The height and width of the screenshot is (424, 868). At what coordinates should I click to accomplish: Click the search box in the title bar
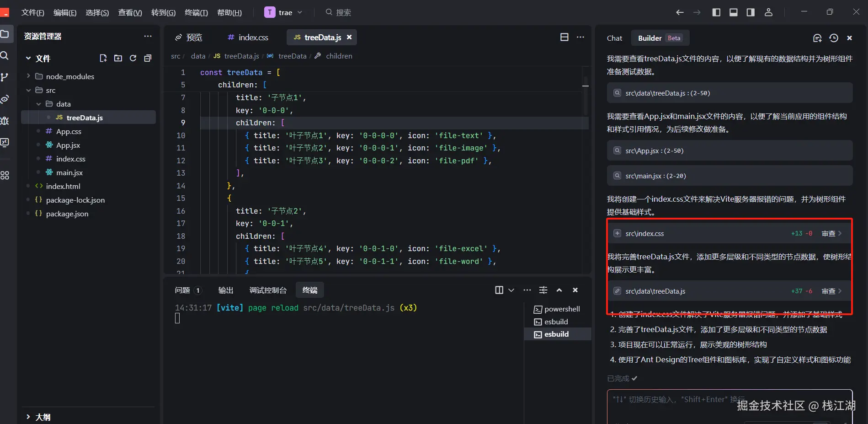(x=338, y=12)
